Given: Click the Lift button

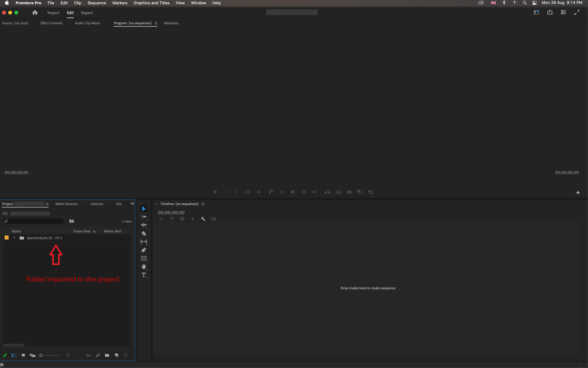Looking at the screenshot, I should [x=327, y=192].
